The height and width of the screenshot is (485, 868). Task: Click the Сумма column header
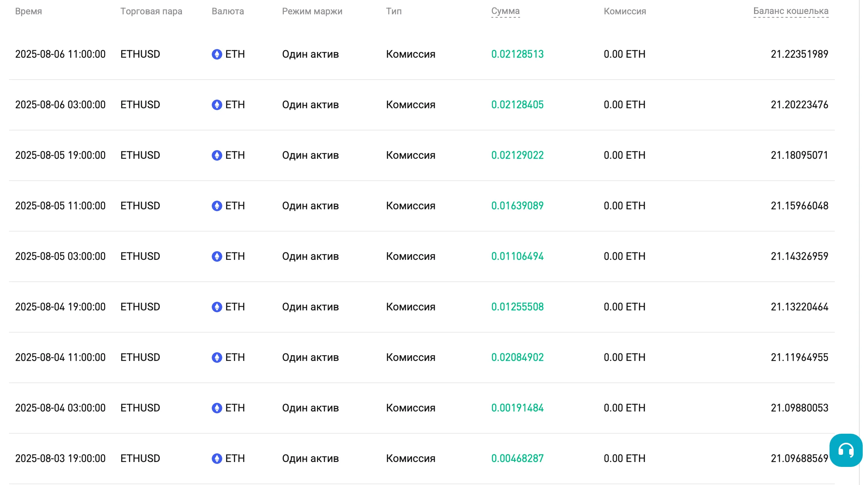505,11
